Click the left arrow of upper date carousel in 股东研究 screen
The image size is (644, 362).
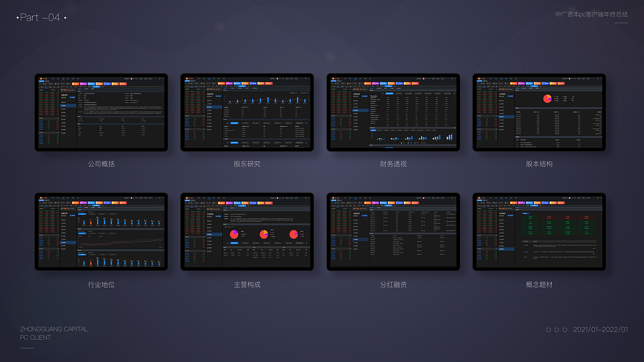tap(227, 123)
